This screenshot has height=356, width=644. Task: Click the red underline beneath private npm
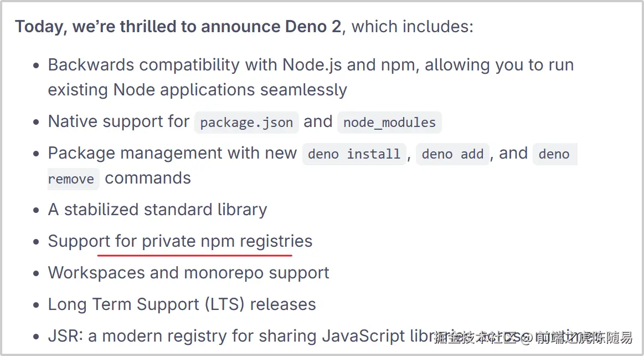coord(194,255)
